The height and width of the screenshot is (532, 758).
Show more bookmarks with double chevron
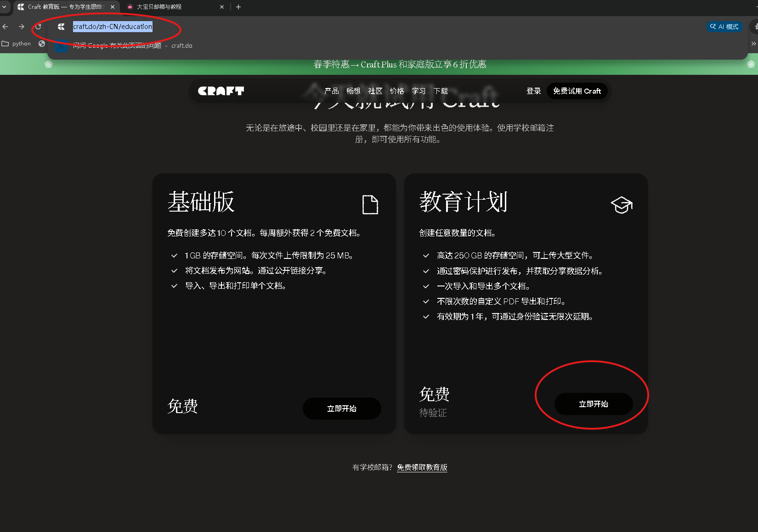click(x=753, y=44)
